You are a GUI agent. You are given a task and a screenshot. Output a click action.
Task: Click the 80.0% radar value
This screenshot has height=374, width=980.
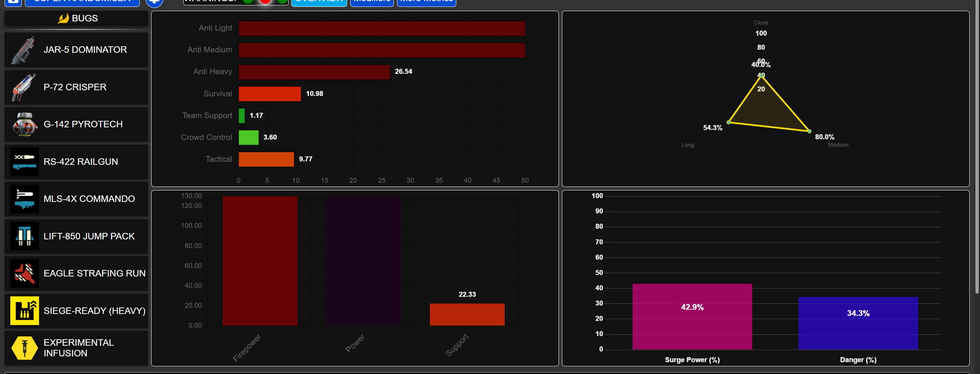click(825, 137)
